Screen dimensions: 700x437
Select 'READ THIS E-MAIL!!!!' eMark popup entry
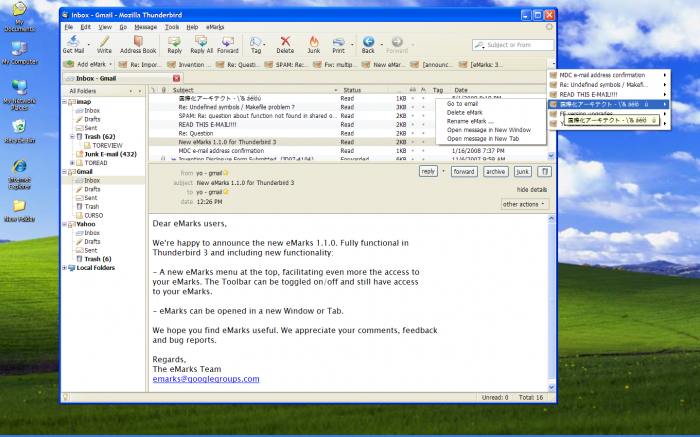coord(608,95)
